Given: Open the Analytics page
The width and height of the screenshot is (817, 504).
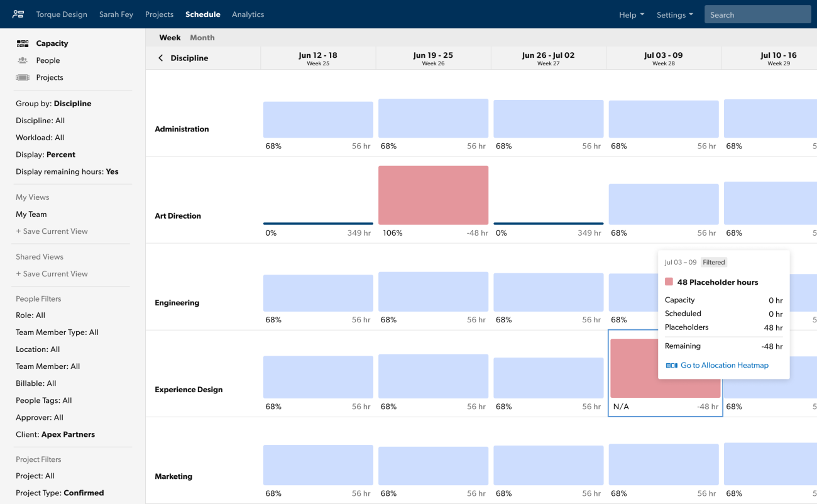Looking at the screenshot, I should pyautogui.click(x=248, y=14).
